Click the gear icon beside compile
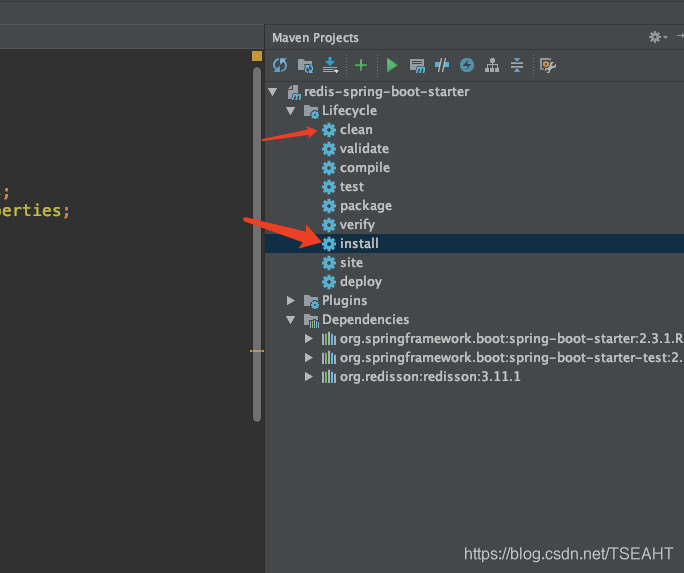This screenshot has width=684, height=573. tap(329, 168)
